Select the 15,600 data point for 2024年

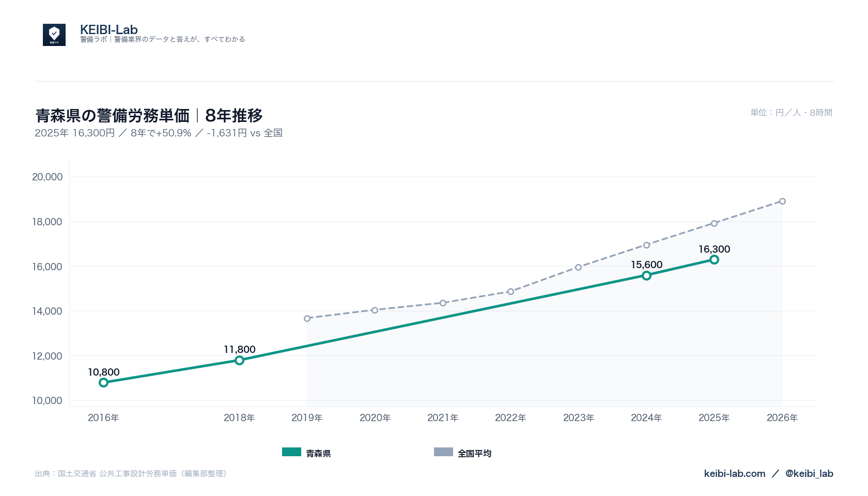tap(646, 275)
